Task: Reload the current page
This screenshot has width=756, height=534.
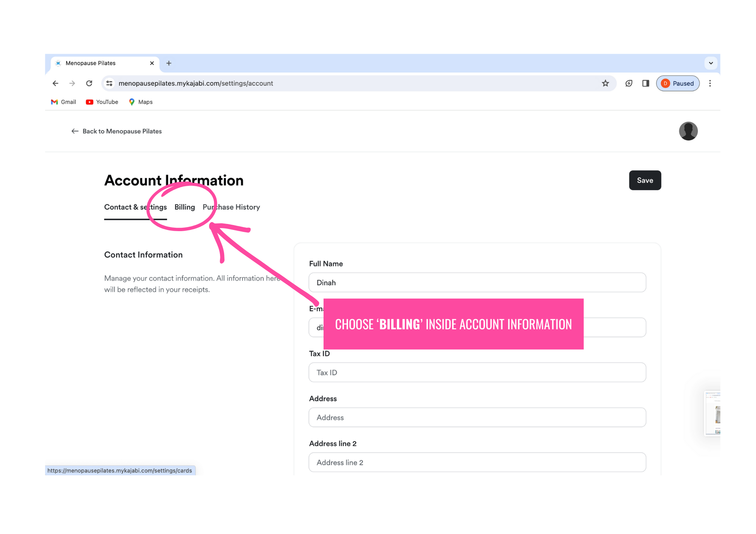Action: (x=89, y=83)
